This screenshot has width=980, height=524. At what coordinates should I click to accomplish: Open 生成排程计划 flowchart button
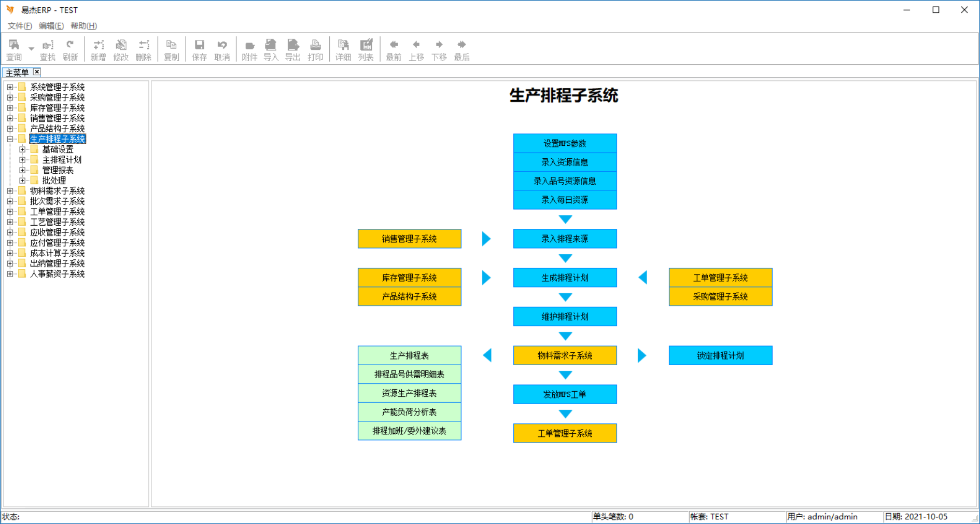pyautogui.click(x=565, y=278)
